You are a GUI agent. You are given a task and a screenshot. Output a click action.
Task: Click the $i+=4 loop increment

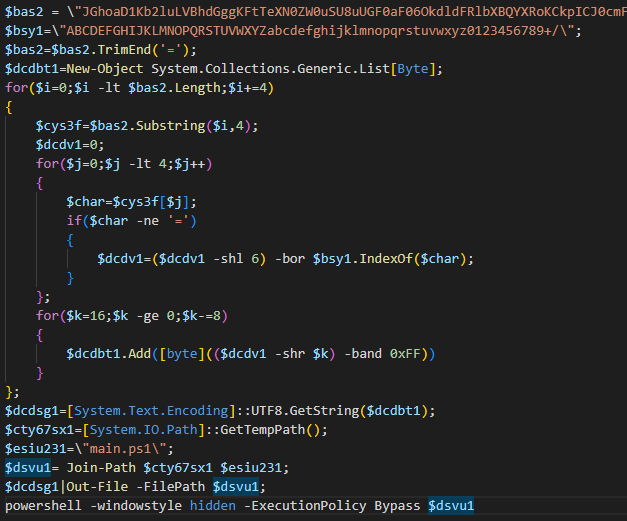tap(248, 88)
